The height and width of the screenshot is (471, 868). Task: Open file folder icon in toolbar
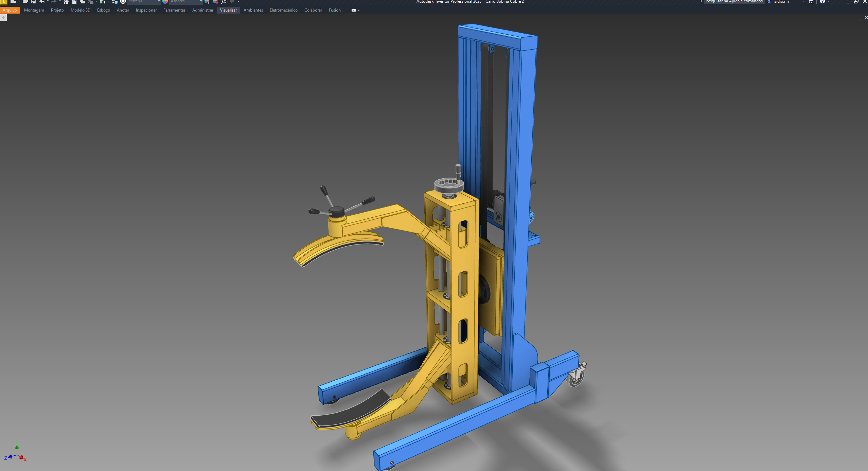(25, 2)
